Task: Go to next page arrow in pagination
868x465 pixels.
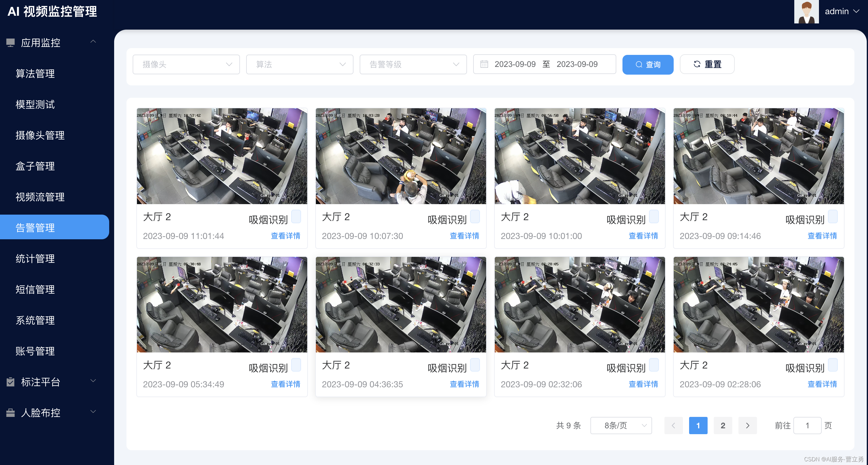Action: coord(747,425)
